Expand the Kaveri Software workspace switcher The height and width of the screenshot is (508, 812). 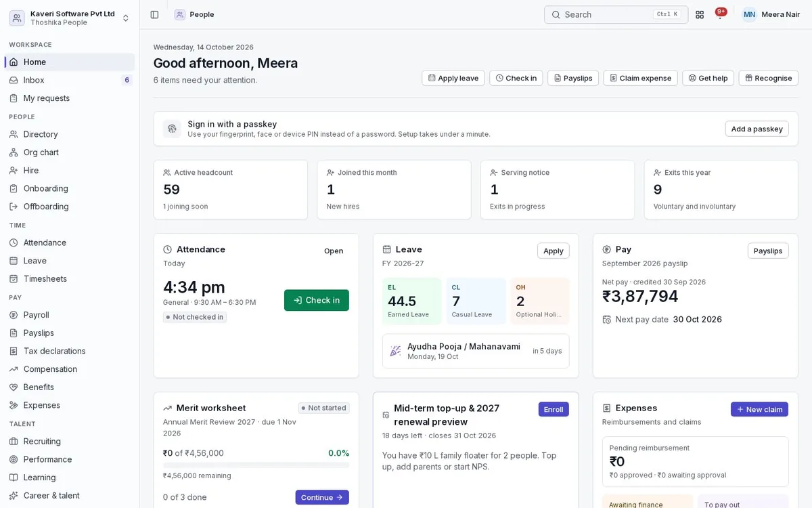tap(70, 18)
